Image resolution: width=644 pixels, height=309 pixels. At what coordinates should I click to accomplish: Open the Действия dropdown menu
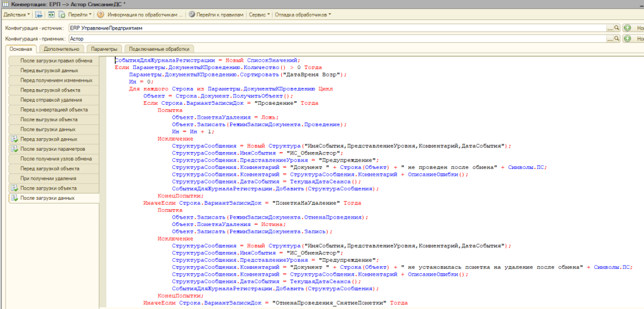(x=15, y=14)
